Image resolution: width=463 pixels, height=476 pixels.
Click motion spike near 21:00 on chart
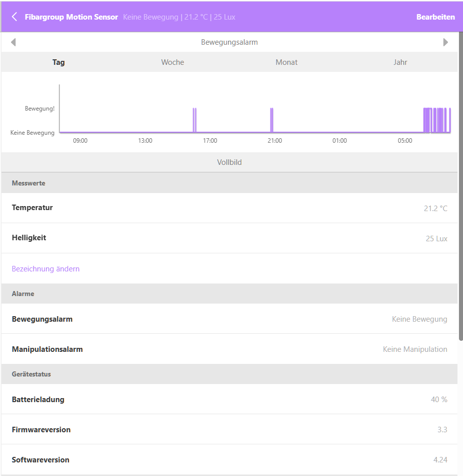[271, 120]
